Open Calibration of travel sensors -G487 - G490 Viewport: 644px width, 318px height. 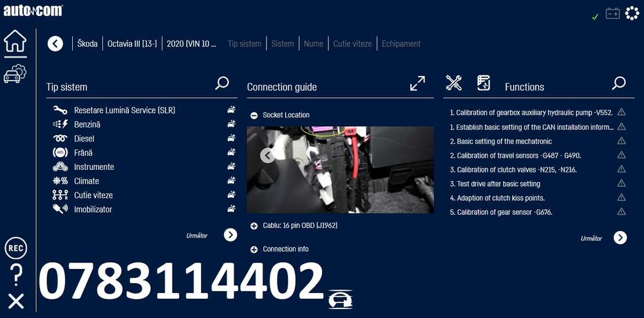click(x=515, y=155)
